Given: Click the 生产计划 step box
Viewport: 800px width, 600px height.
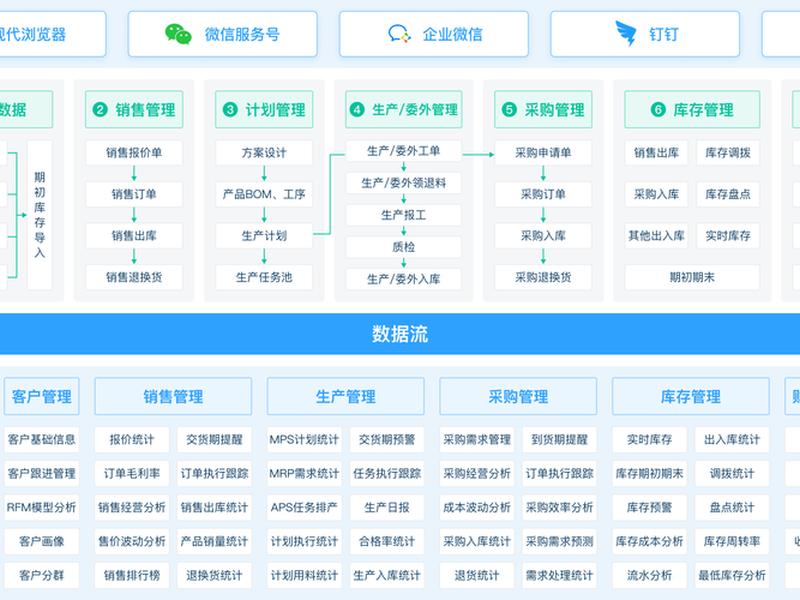Looking at the screenshot, I should coord(264,236).
